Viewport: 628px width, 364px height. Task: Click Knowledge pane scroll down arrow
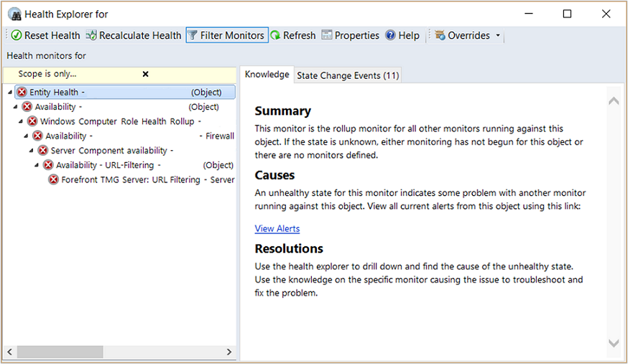[614, 342]
